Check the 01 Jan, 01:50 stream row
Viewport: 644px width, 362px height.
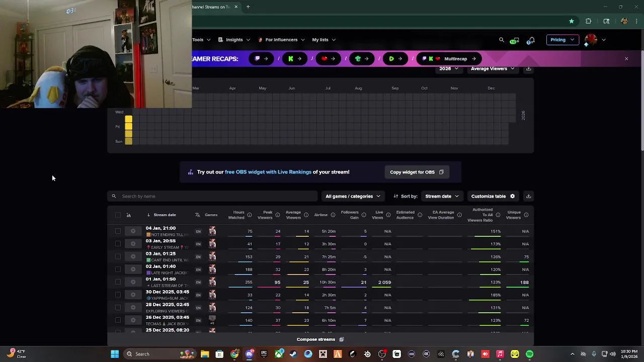coord(118,282)
